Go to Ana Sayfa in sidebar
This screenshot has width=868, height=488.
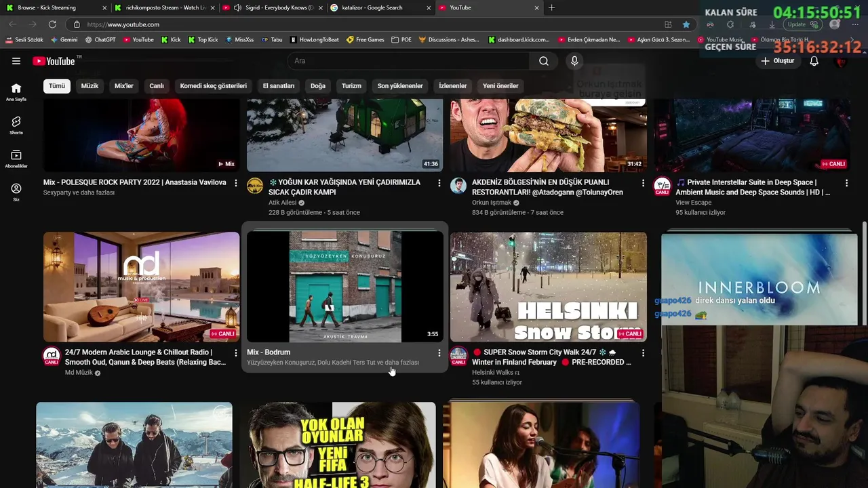click(16, 92)
